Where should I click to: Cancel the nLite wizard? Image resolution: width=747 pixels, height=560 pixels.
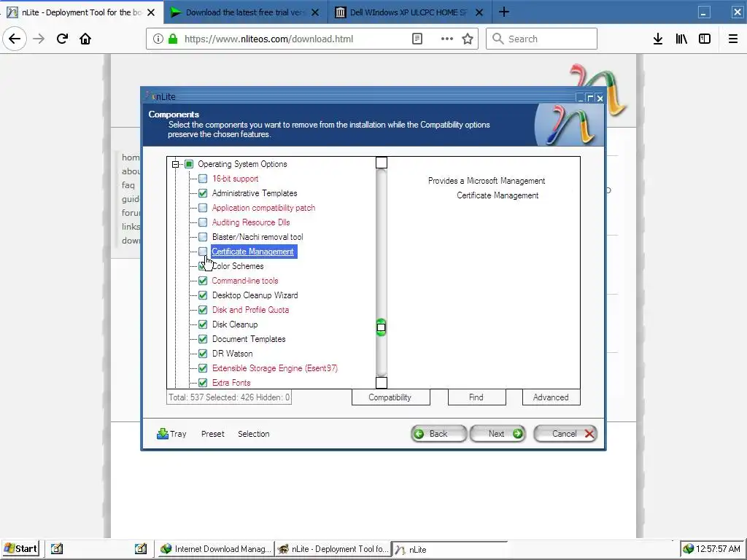565,434
